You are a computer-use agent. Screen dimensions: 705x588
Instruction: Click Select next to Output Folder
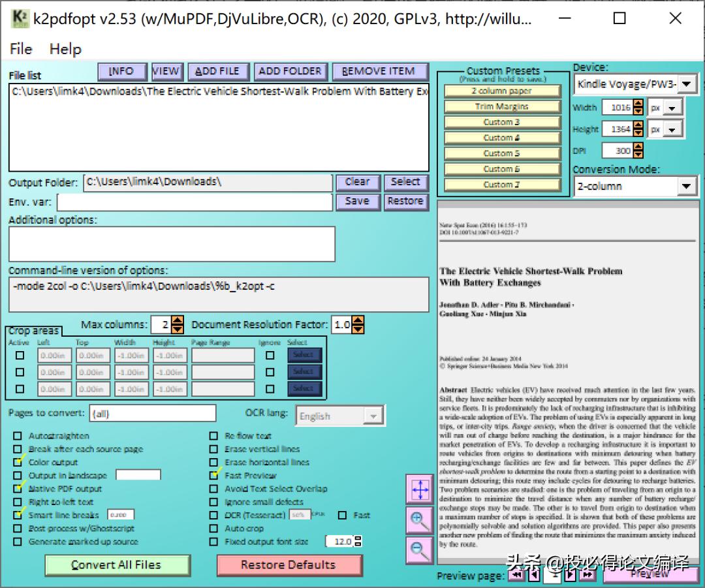(406, 182)
